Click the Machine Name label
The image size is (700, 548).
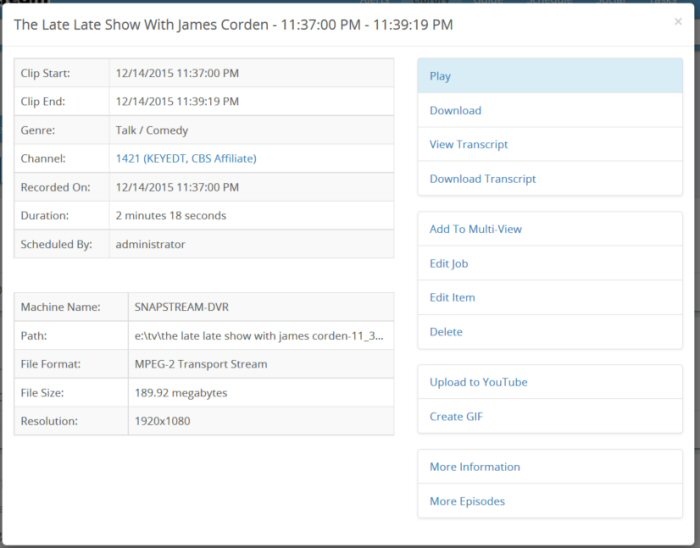tap(61, 307)
